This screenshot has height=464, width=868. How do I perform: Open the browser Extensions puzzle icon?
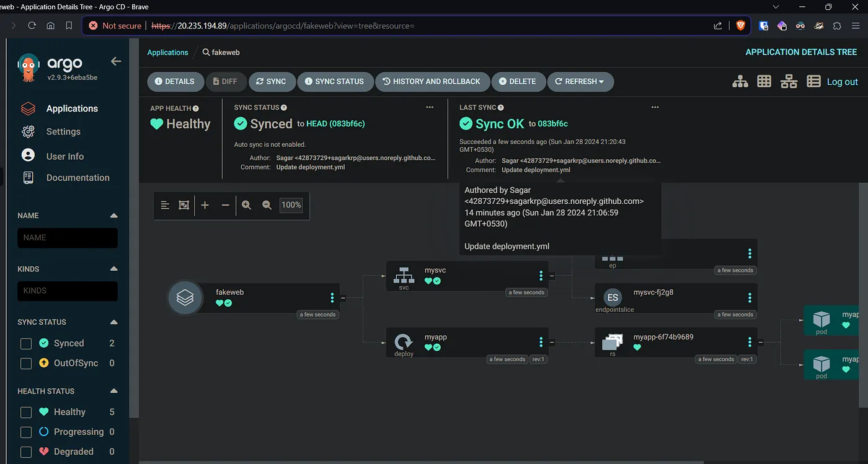pyautogui.click(x=838, y=25)
